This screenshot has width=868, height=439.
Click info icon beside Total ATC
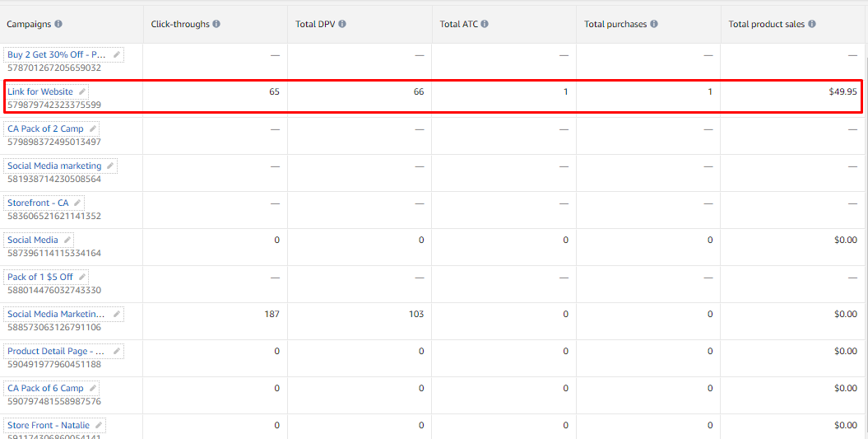pyautogui.click(x=485, y=25)
